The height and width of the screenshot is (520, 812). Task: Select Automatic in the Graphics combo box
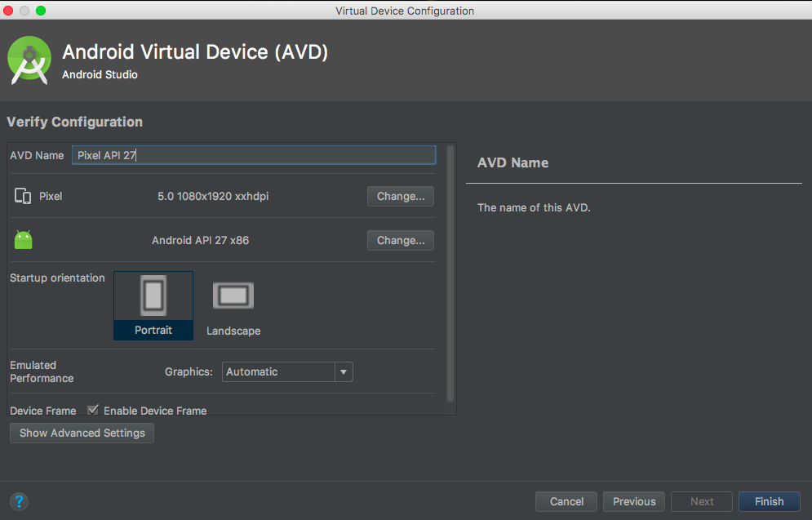[277, 371]
